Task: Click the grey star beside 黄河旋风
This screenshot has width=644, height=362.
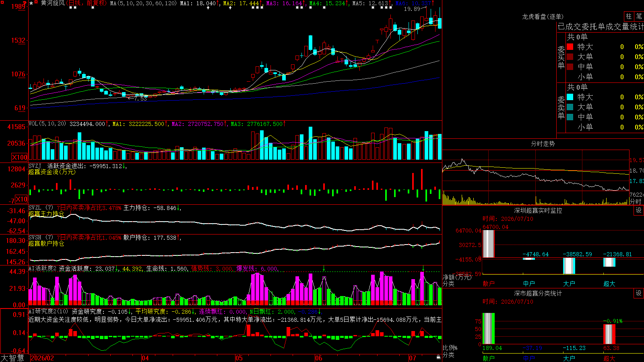Action: coord(31,3)
